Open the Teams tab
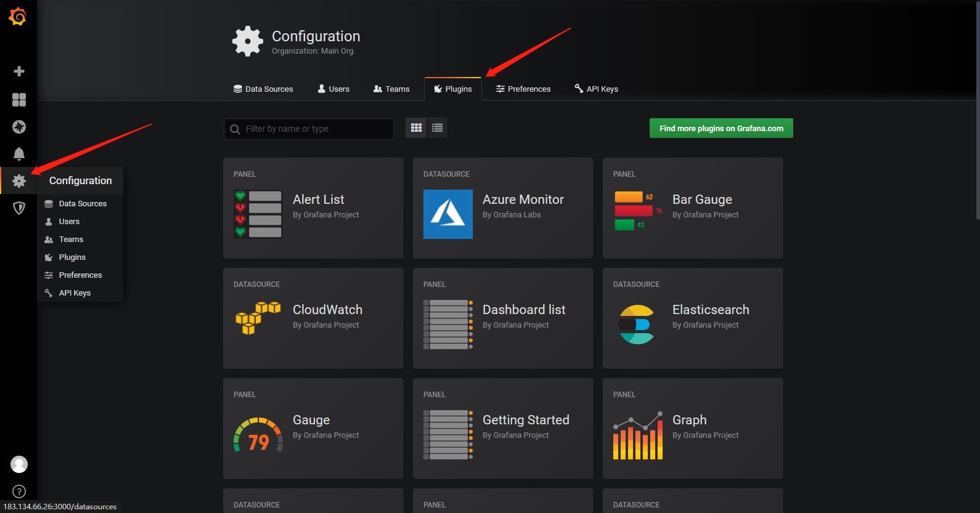This screenshot has width=980, height=513. coord(391,89)
